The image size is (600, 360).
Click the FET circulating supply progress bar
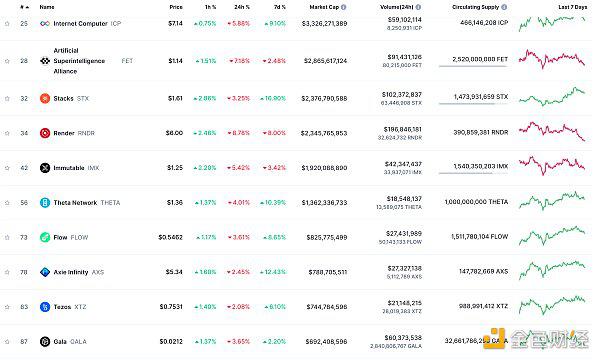pyautogui.click(x=473, y=67)
